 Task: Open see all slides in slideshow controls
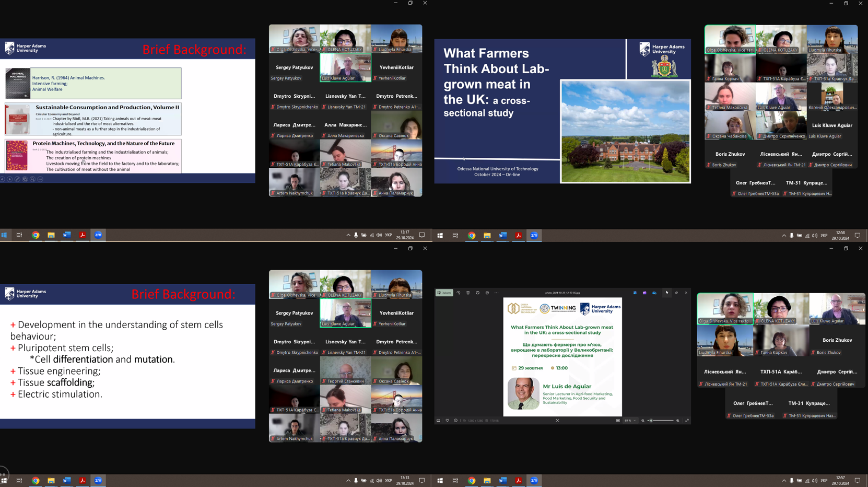pos(25,179)
